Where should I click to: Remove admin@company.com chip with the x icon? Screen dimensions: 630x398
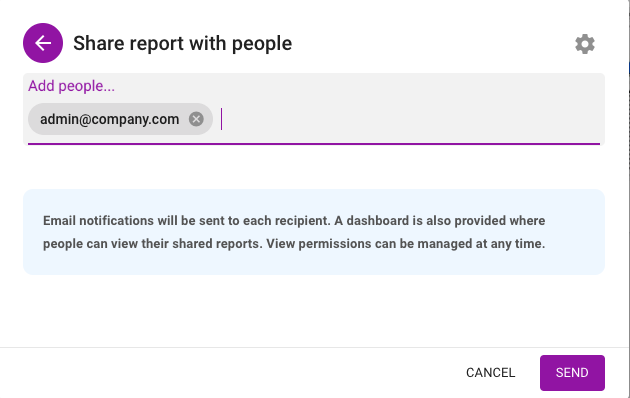point(196,119)
